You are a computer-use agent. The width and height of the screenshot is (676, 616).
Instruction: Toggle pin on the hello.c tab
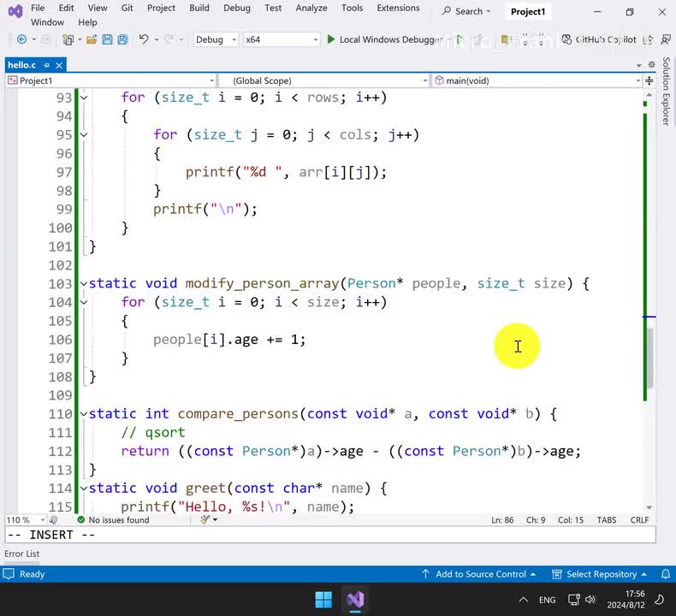[46, 65]
